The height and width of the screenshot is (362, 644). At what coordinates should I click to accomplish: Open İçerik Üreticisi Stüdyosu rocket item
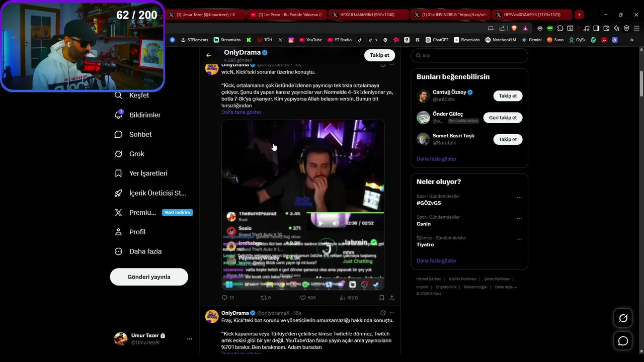tap(150, 193)
